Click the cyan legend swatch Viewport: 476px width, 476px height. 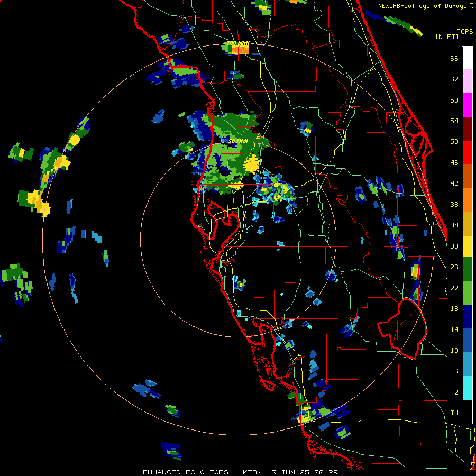click(467, 388)
